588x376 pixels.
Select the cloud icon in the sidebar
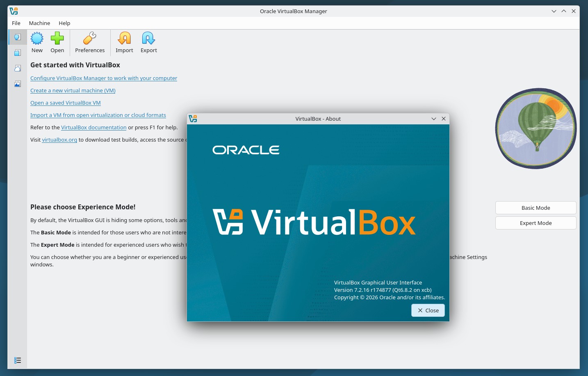17,68
